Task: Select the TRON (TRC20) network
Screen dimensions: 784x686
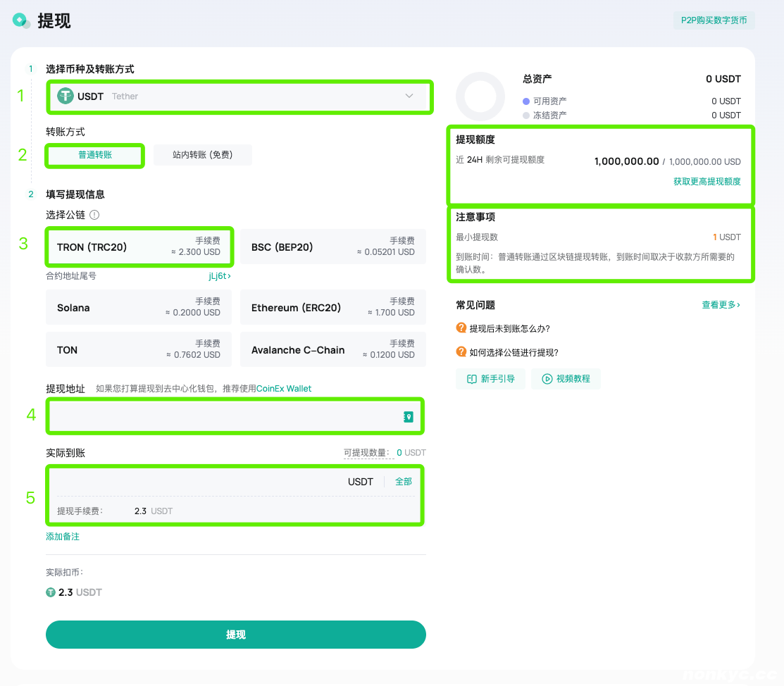Action: (138, 247)
